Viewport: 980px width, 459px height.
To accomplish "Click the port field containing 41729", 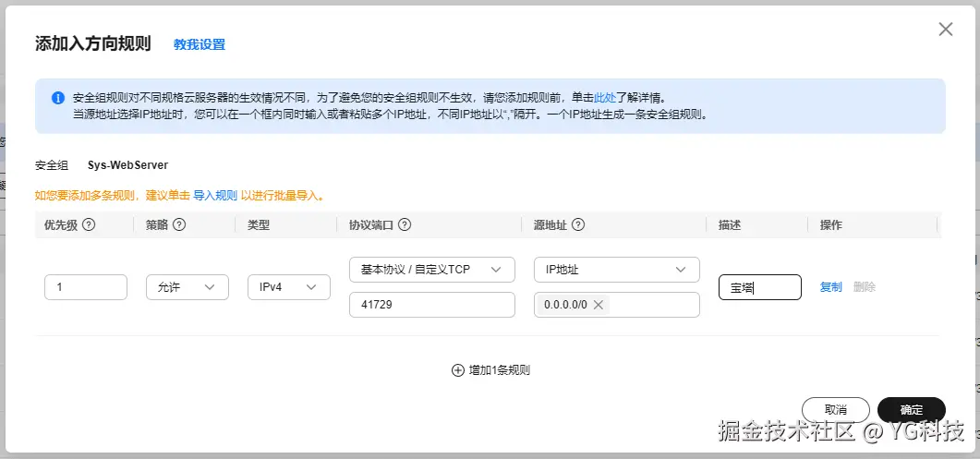I will coord(431,305).
